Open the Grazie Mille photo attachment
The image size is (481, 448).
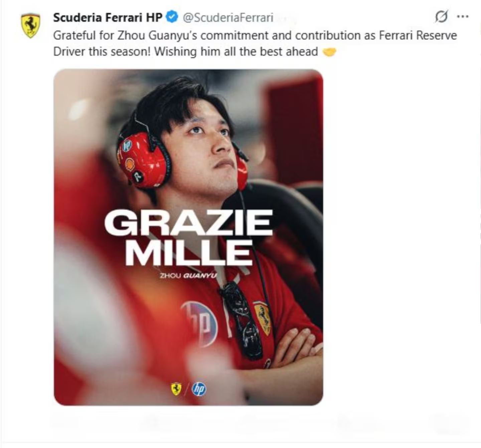coord(188,237)
